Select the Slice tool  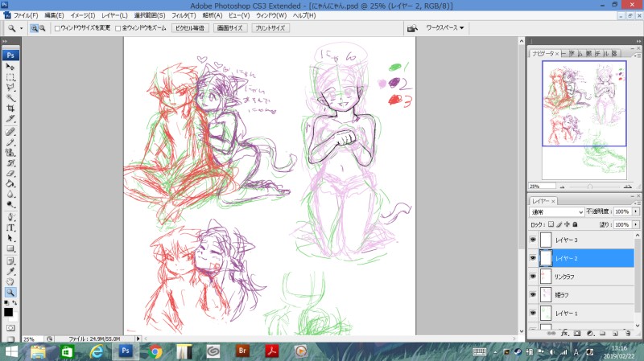click(x=10, y=119)
